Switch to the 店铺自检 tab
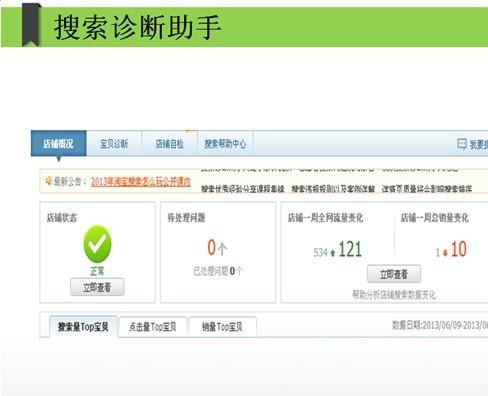 point(170,144)
